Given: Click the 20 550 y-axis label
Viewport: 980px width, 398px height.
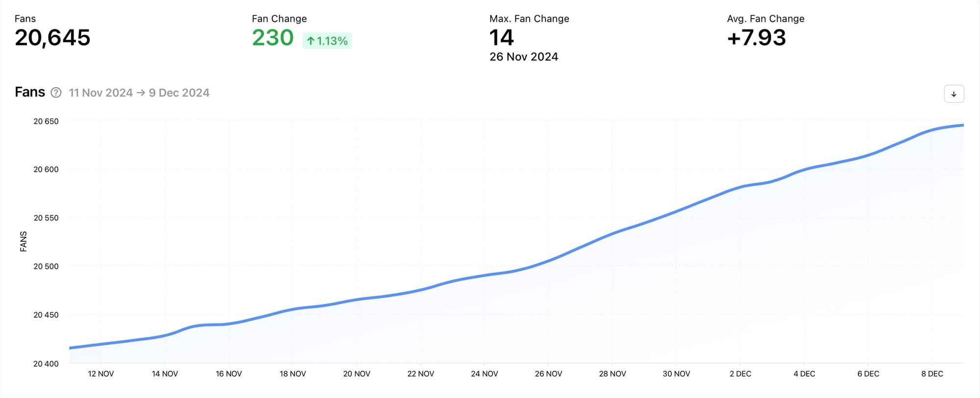Looking at the screenshot, I should [x=46, y=218].
